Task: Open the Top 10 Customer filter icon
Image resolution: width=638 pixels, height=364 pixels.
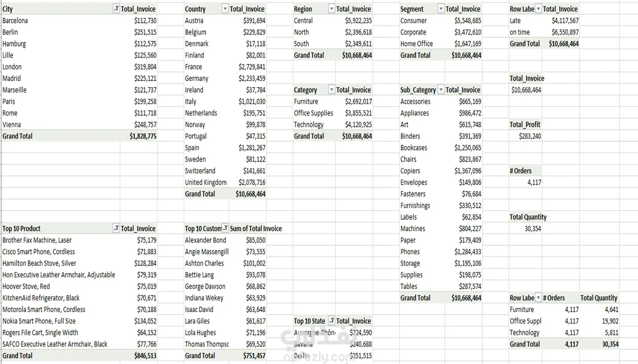Action: point(225,228)
